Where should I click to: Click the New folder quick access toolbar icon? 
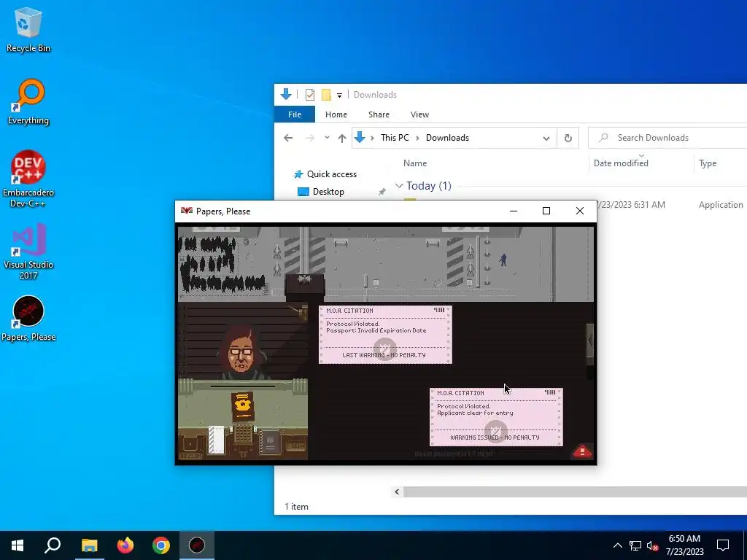coord(326,95)
